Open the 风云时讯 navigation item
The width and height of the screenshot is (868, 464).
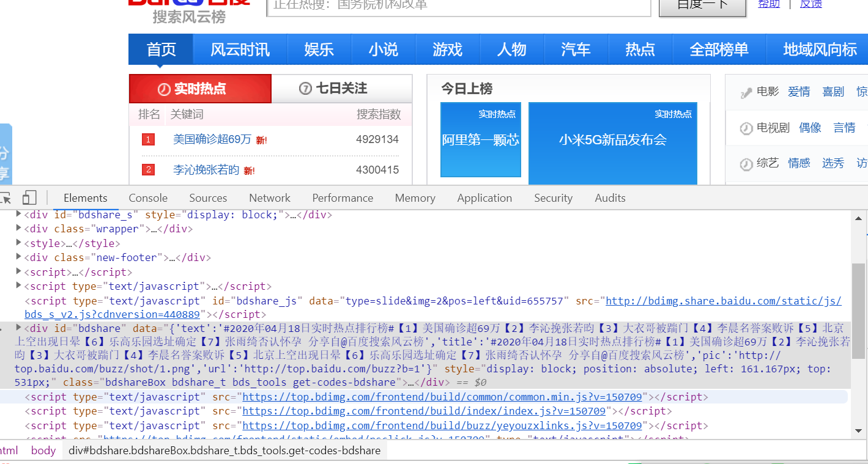(x=240, y=50)
